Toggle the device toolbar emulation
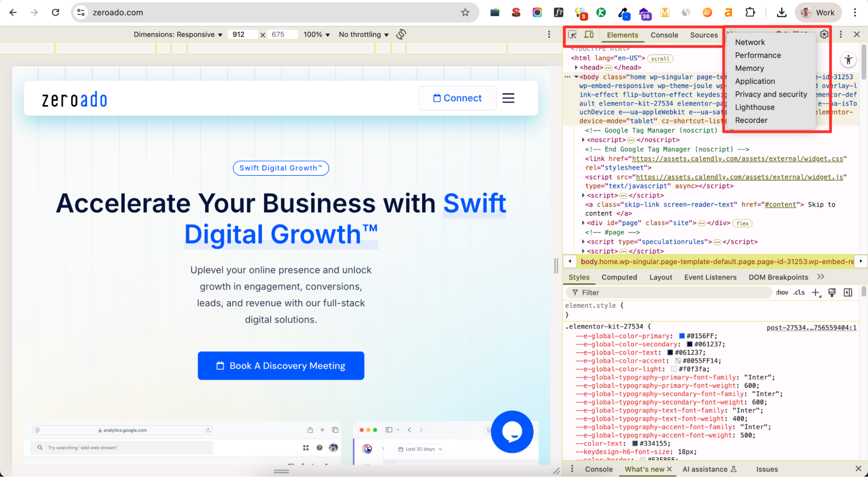 [588, 34]
